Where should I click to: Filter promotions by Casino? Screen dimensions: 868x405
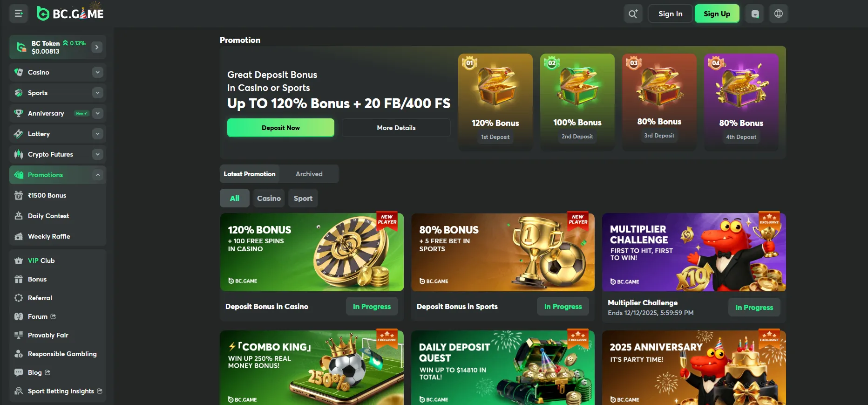(x=269, y=198)
